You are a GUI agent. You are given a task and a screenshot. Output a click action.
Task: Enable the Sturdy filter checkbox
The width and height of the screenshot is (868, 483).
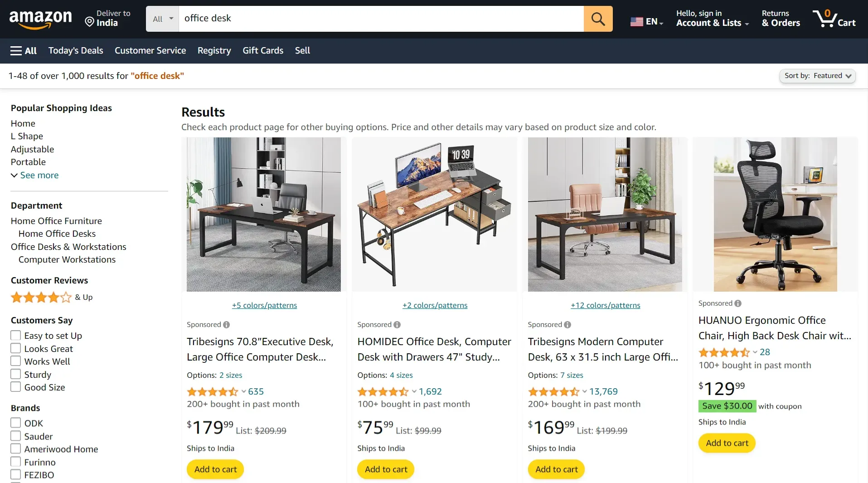(15, 375)
